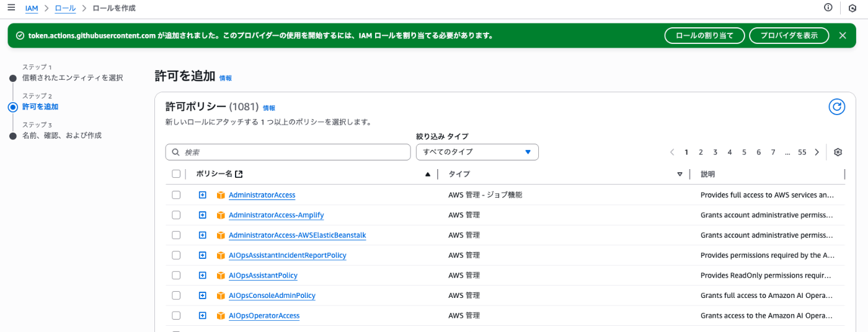868x332 pixels.
Task: Expand the AdministratorAccess policy details
Action: [x=202, y=195]
